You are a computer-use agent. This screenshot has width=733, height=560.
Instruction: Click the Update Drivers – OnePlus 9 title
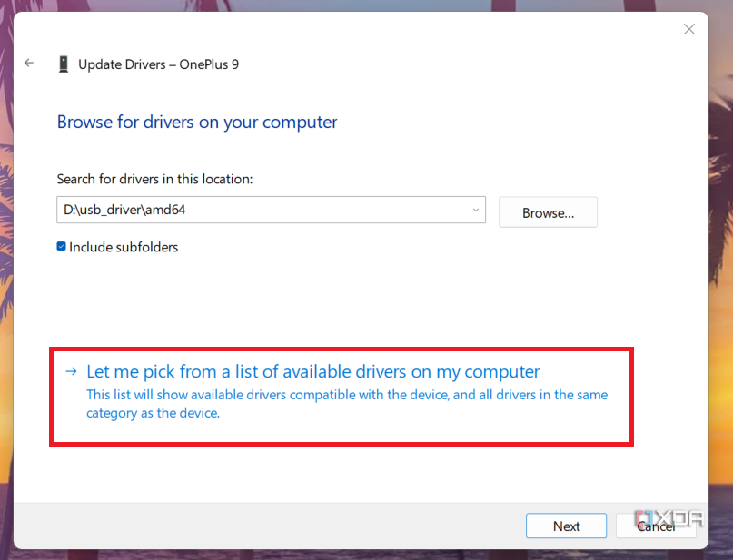tap(158, 64)
